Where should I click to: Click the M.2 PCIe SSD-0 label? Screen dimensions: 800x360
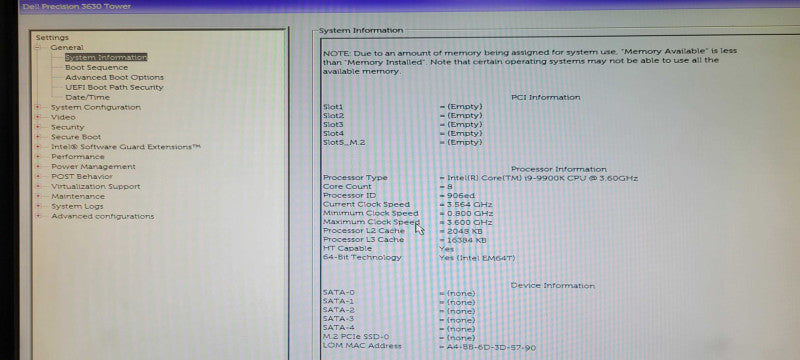pos(356,337)
